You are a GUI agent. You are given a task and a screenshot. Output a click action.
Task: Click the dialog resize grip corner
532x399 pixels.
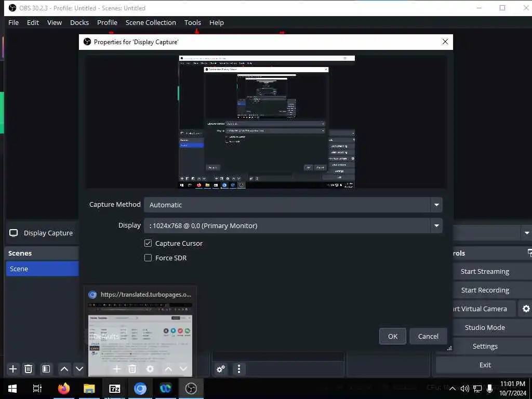point(449,348)
